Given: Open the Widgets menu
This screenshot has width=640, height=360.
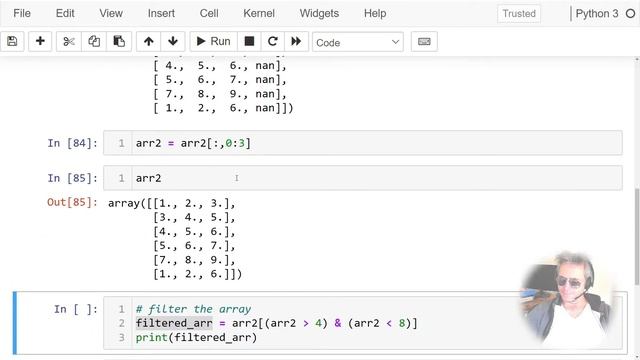Looking at the screenshot, I should coord(319,13).
